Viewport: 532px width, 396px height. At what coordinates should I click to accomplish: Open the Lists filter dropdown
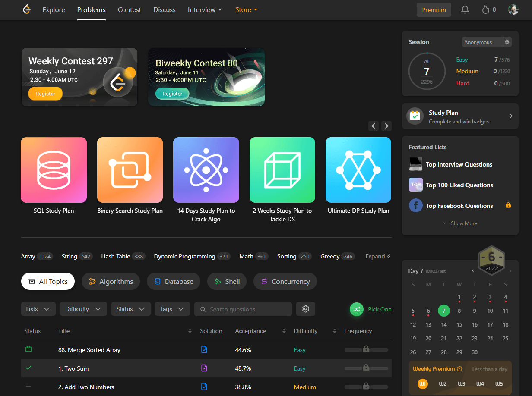38,309
